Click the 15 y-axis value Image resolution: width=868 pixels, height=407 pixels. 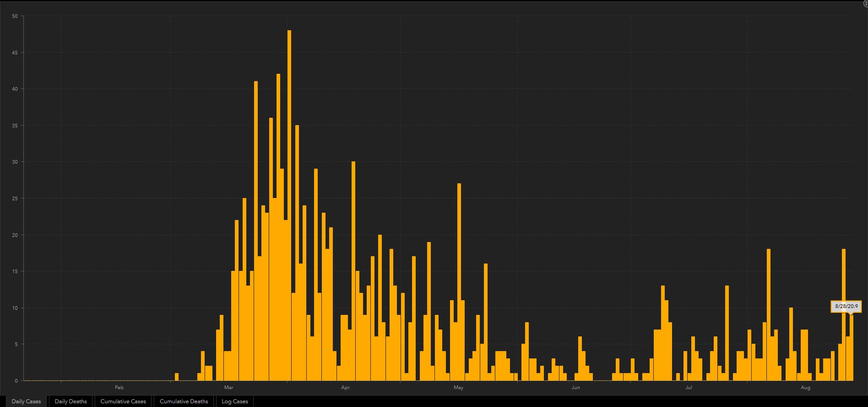coord(15,271)
